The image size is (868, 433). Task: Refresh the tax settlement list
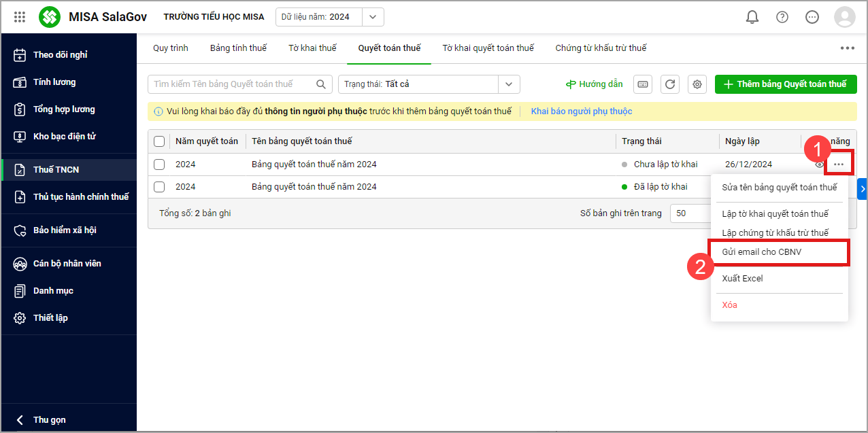[670, 84]
